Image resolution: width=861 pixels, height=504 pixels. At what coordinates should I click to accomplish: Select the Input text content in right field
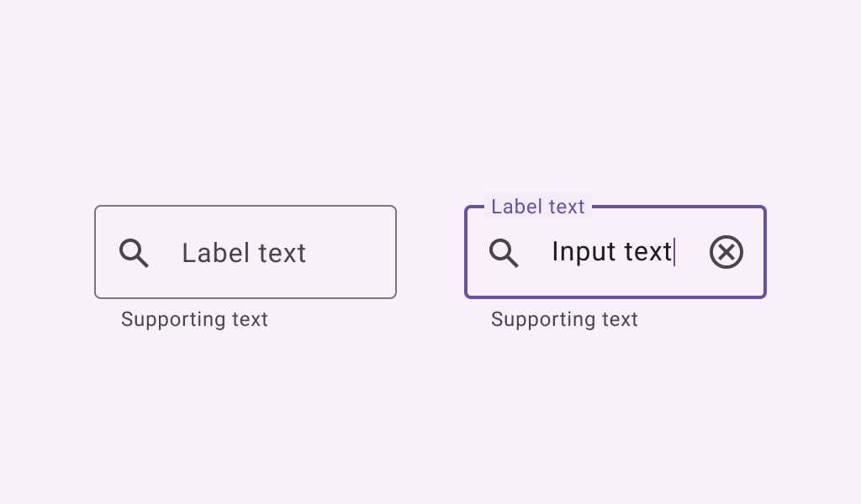point(611,252)
